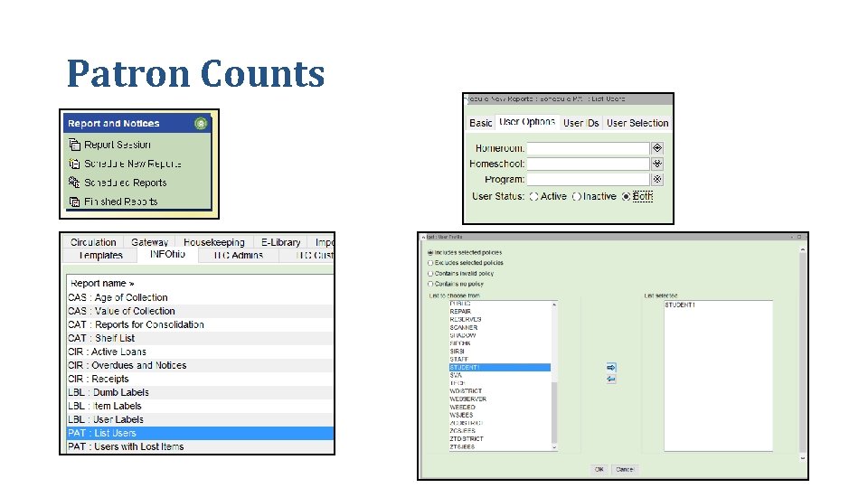Select Active user status radio button
Image resolution: width=868 pixels, height=488 pixels.
pyautogui.click(x=533, y=196)
